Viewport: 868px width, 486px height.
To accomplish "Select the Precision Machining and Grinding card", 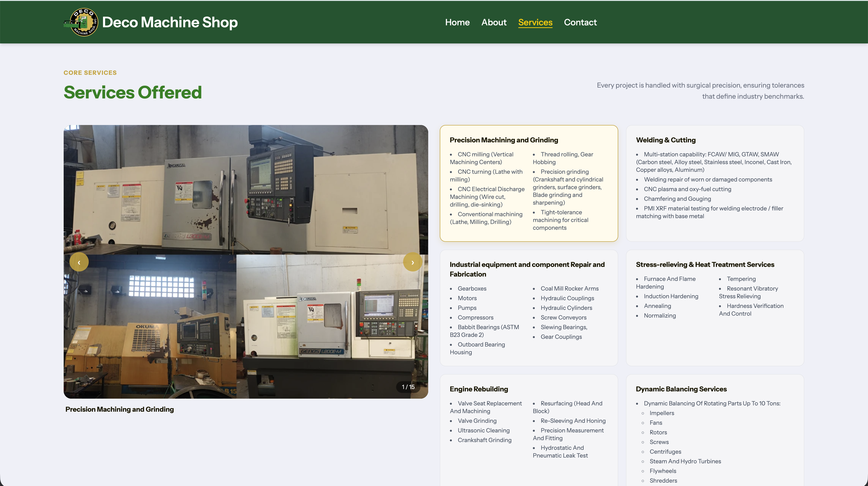I will (529, 183).
